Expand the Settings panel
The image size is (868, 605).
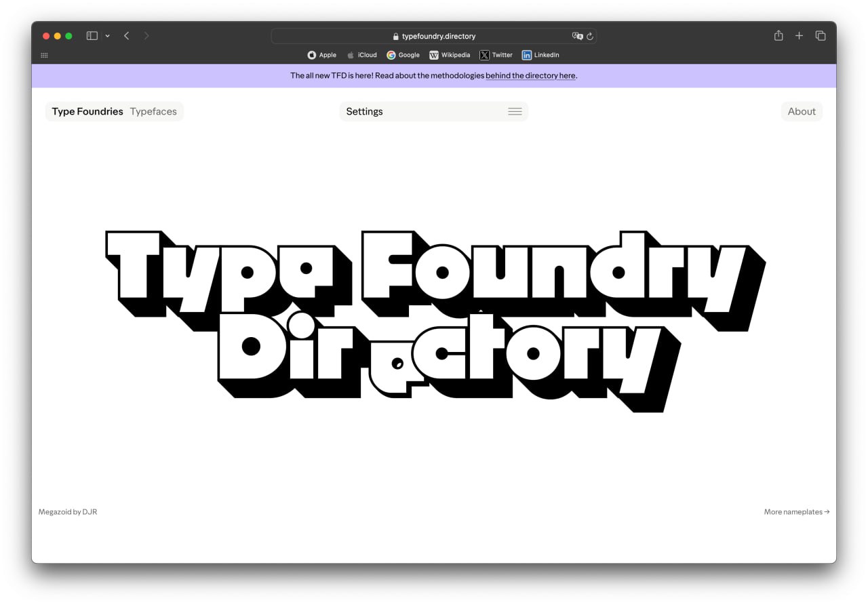(x=365, y=111)
